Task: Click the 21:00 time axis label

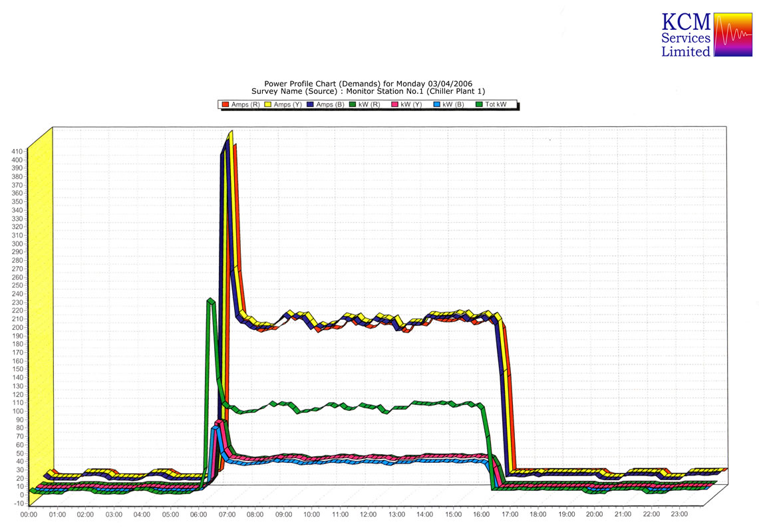Action: coord(623,515)
